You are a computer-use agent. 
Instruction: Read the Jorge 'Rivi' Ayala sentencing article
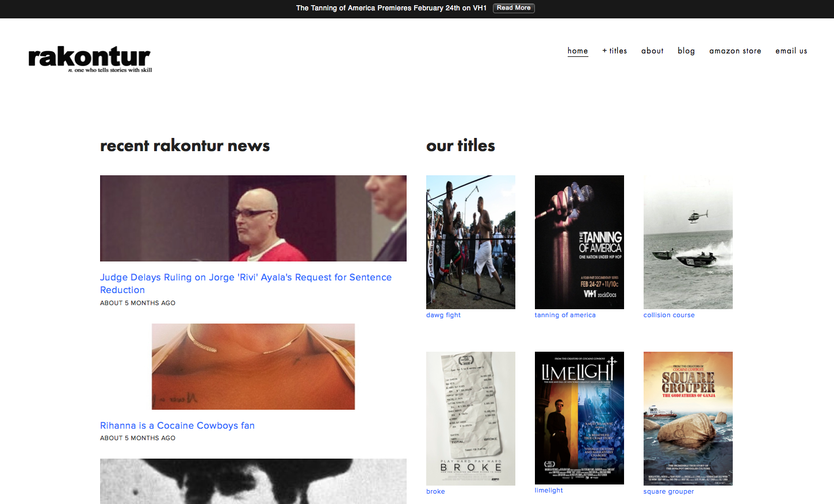[246, 283]
